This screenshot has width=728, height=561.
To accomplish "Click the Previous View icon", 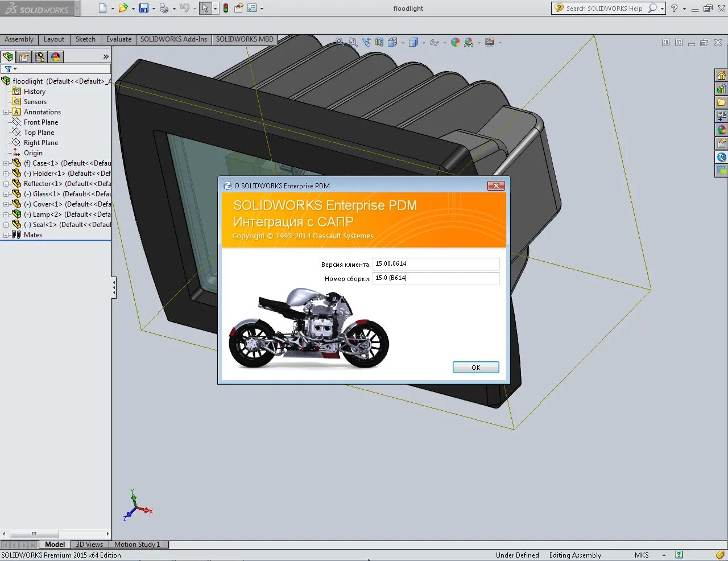I will tap(366, 42).
